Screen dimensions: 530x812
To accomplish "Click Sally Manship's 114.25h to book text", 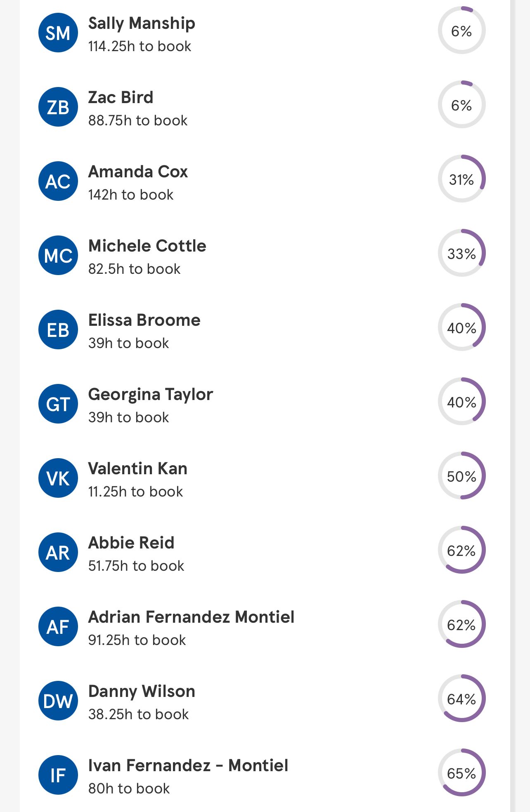I will point(140,46).
